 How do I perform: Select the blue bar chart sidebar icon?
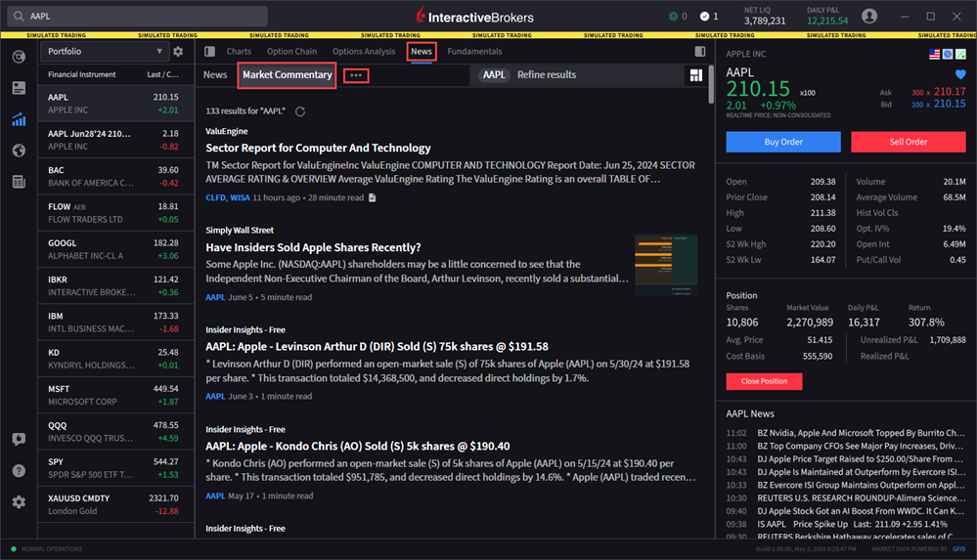[x=19, y=119]
